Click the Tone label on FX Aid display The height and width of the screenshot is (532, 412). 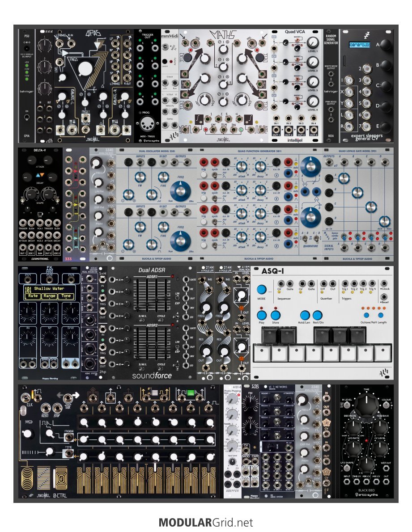[66, 296]
